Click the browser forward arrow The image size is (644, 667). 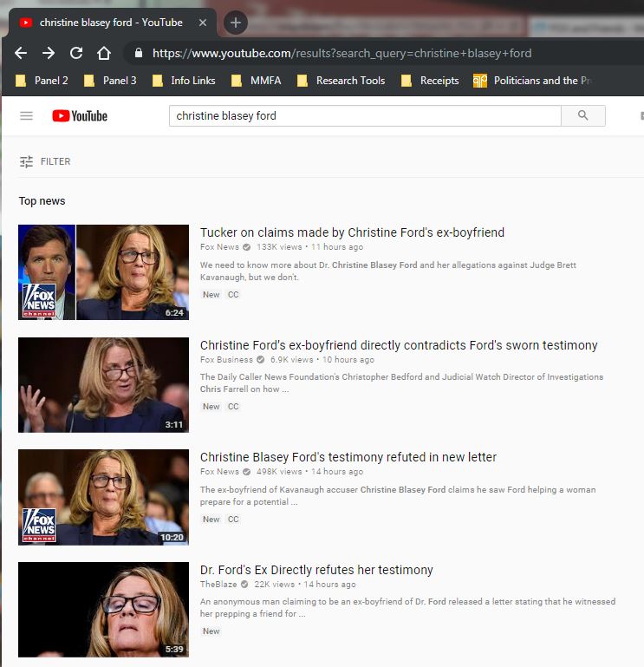[49, 53]
